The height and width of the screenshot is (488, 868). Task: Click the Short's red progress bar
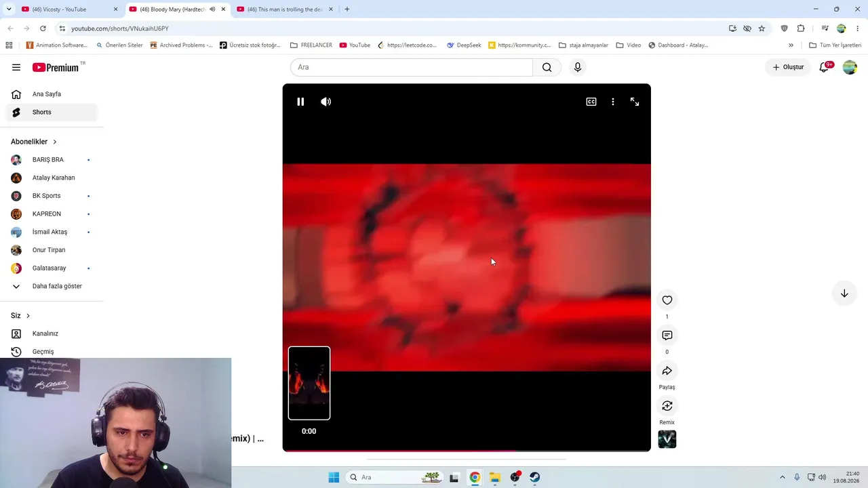pos(467,450)
